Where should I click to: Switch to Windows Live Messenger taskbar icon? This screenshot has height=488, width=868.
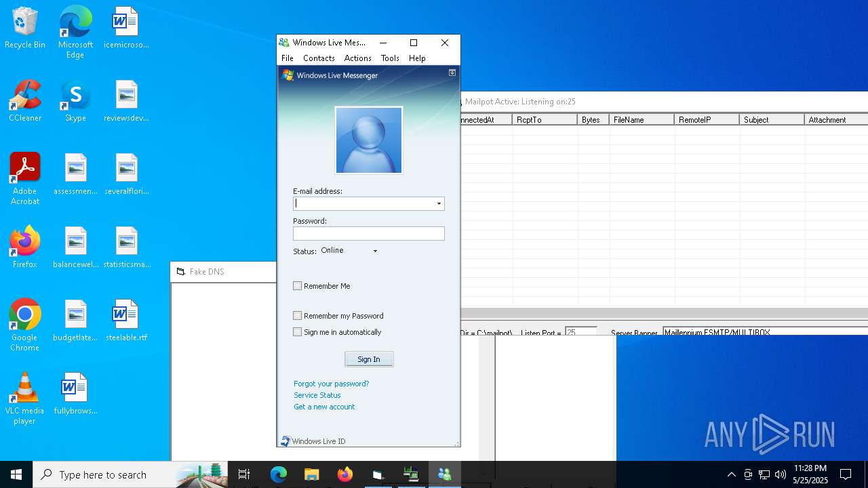click(445, 474)
